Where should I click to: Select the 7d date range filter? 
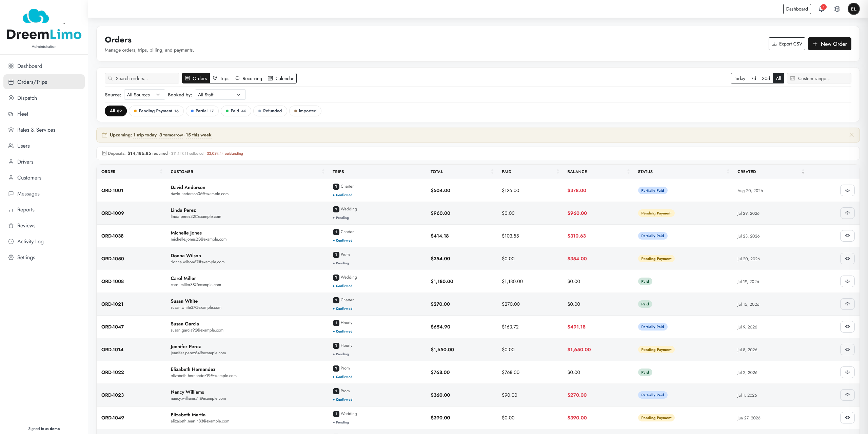pos(753,78)
